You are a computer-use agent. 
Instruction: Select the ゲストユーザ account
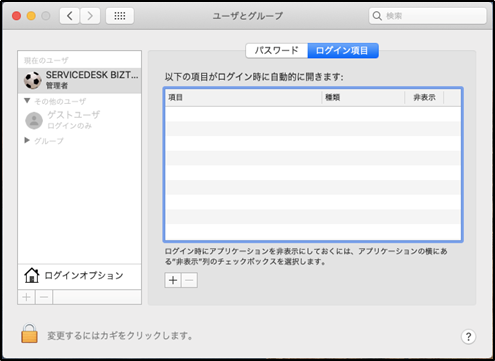pos(80,120)
